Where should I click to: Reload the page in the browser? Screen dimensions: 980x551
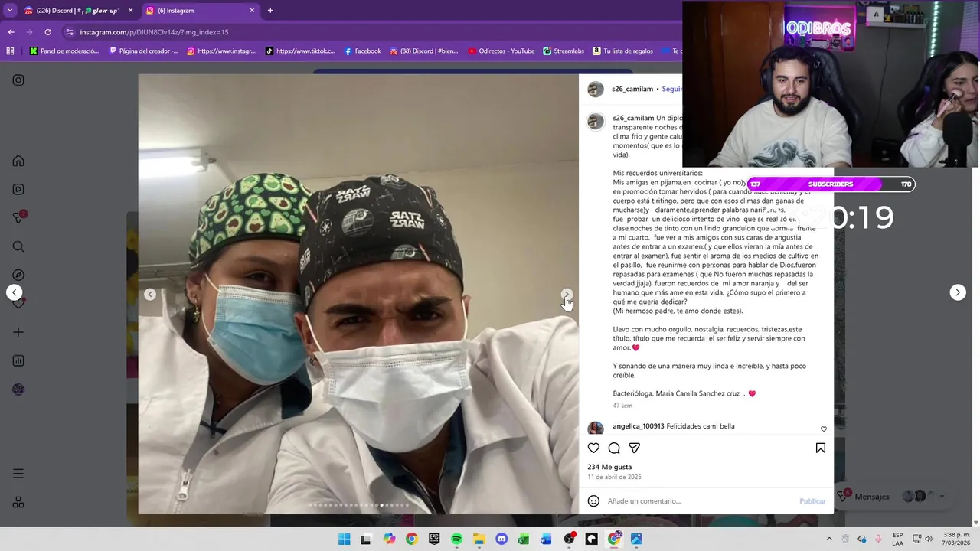tap(47, 32)
